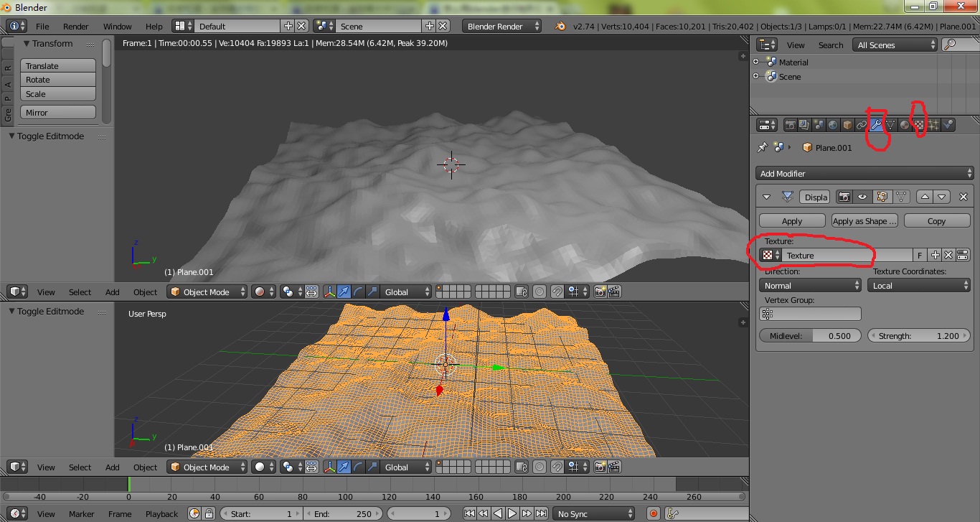Click the Copy modifier button
Viewport: 980px width, 522px height.
coord(937,221)
